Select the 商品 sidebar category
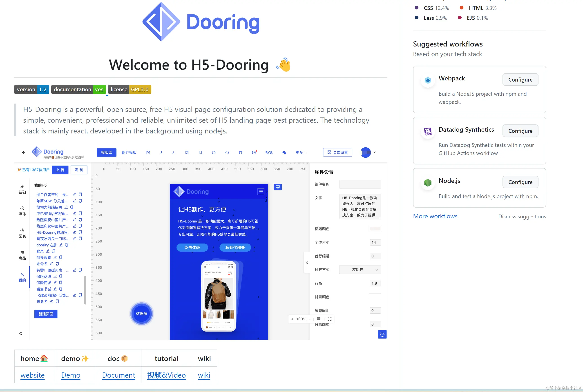 [x=22, y=255]
